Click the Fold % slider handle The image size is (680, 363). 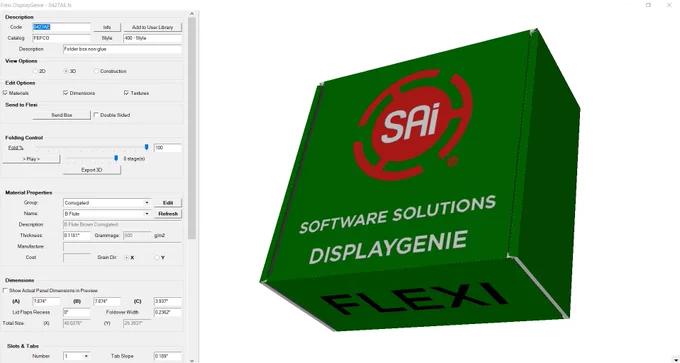(147, 147)
